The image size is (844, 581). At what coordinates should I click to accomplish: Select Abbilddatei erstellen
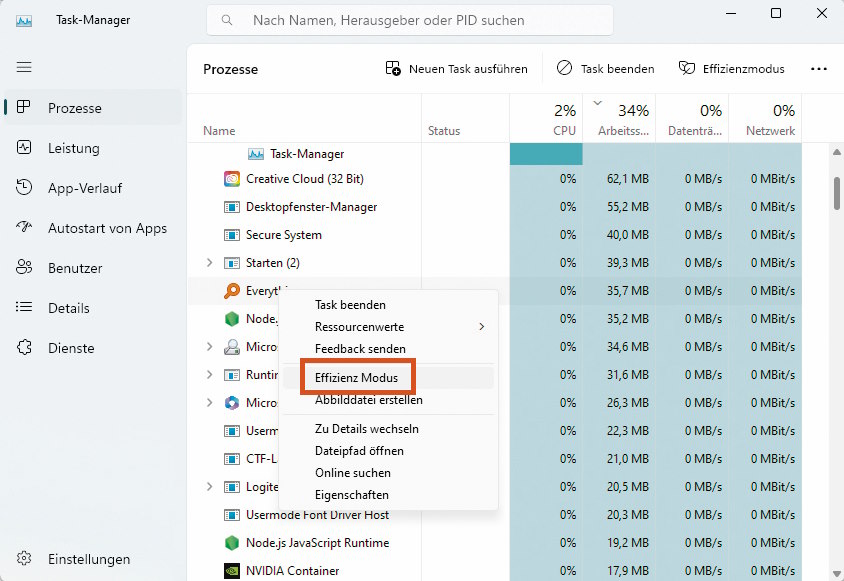(x=388, y=400)
